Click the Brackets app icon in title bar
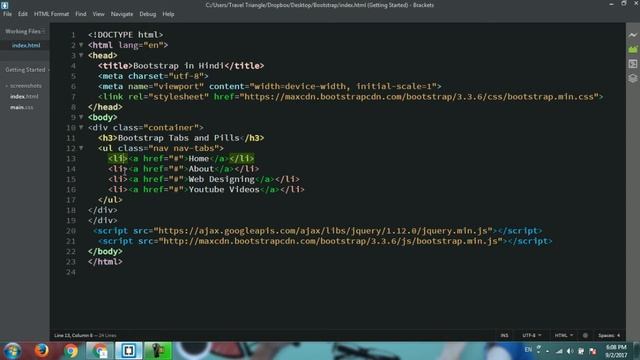This screenshot has height=360, width=640. [4, 5]
